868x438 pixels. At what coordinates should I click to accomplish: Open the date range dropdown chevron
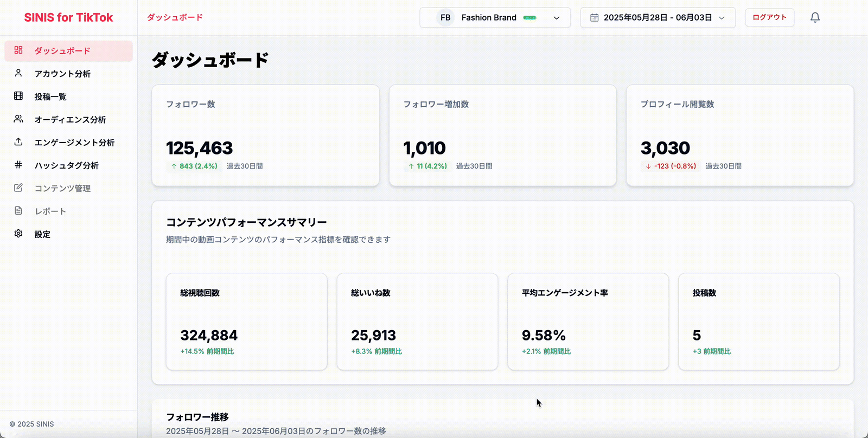coord(722,18)
